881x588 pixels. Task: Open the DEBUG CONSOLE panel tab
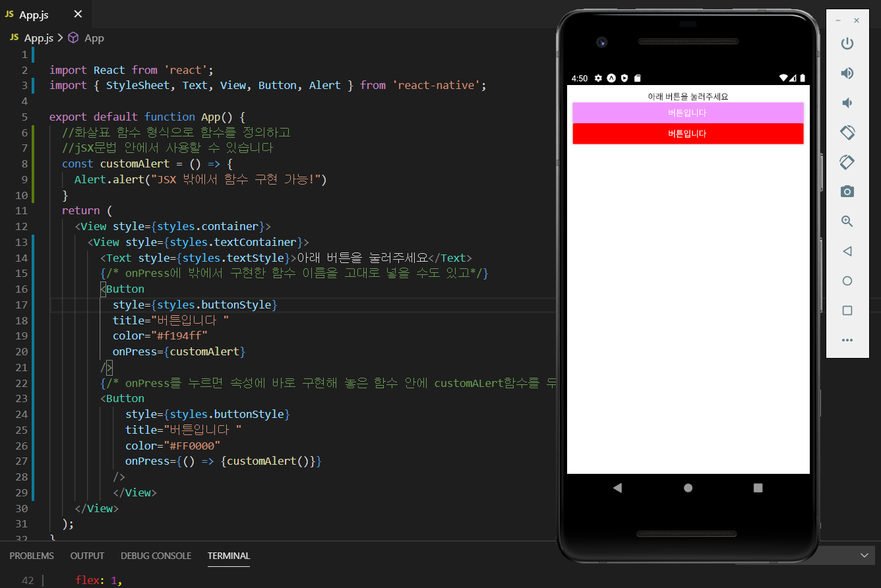tap(156, 556)
